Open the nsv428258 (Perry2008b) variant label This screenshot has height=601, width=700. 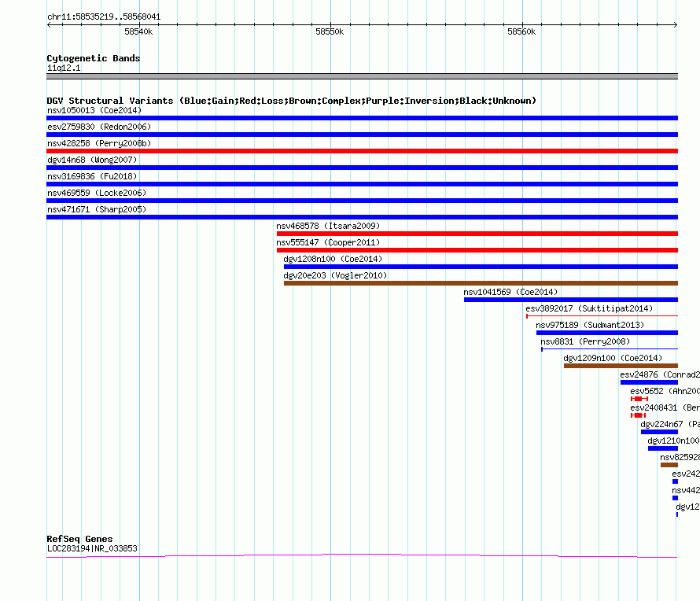[x=99, y=143]
